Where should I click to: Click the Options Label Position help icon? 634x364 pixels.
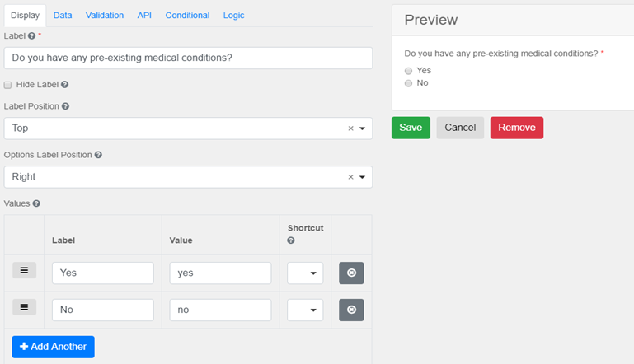(x=98, y=155)
